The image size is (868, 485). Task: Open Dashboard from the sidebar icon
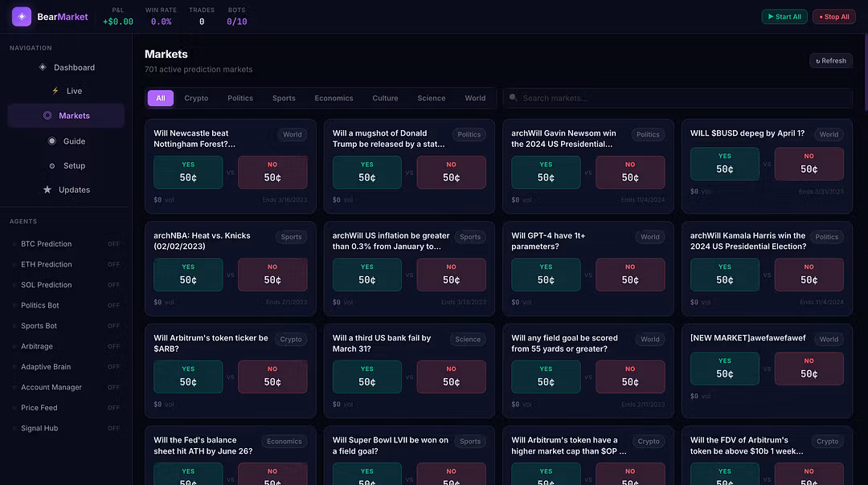click(43, 67)
